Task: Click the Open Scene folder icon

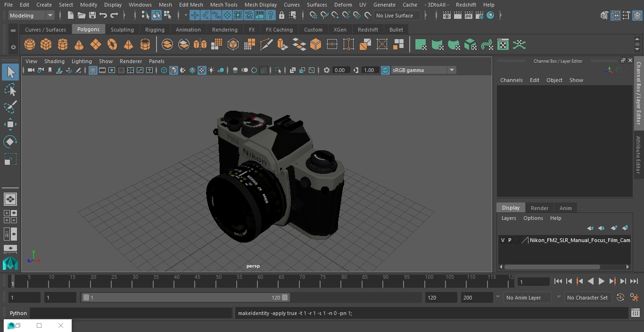Action: pyautogui.click(x=81, y=16)
